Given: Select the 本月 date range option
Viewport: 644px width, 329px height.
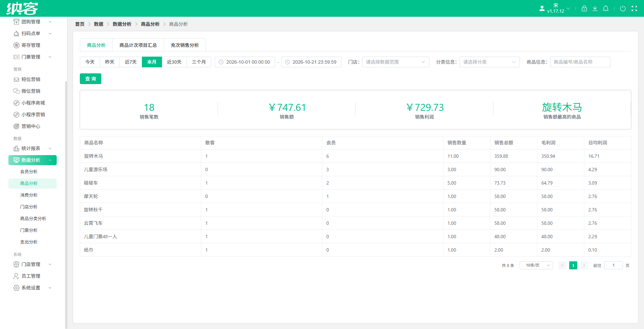Looking at the screenshot, I should coord(152,62).
